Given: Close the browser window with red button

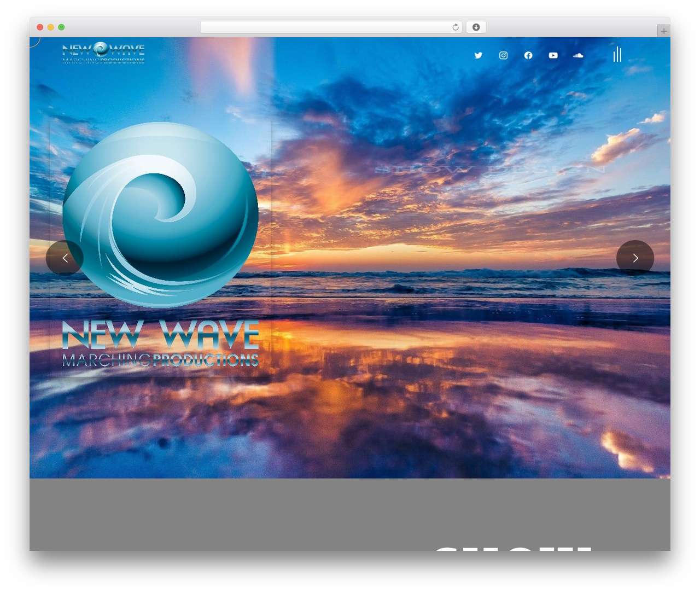Looking at the screenshot, I should [40, 27].
